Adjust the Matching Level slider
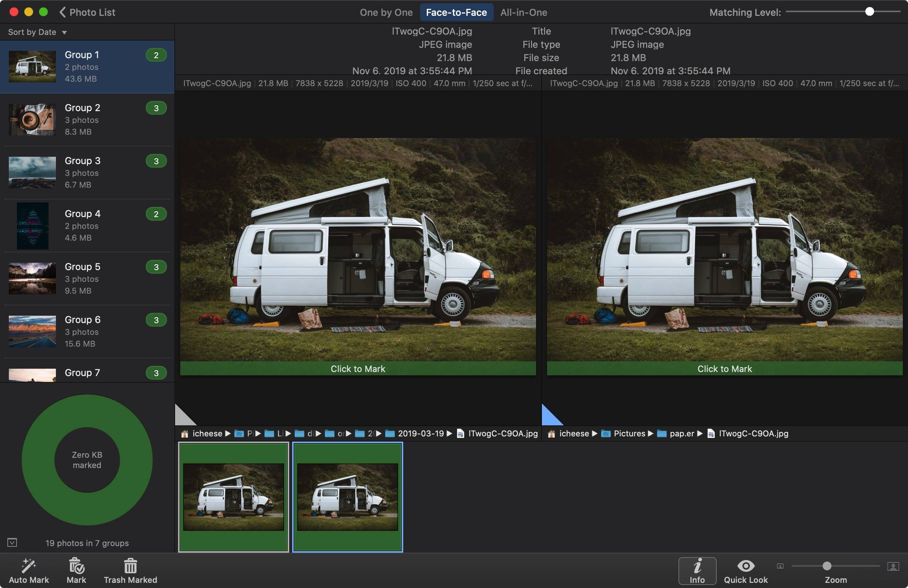 pyautogui.click(x=869, y=12)
